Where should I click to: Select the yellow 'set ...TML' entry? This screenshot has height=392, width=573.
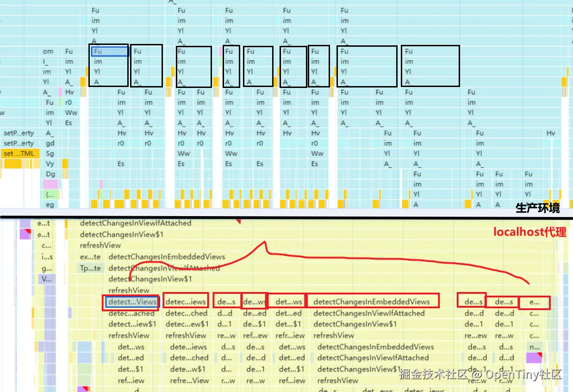point(20,153)
